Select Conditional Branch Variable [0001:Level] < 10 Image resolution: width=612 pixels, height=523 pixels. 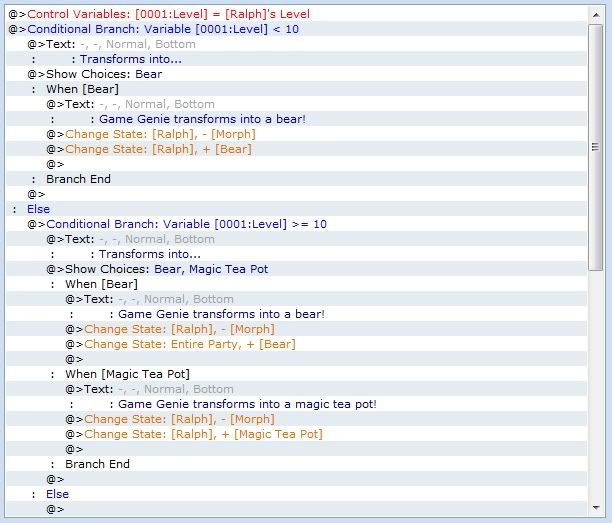click(297, 29)
